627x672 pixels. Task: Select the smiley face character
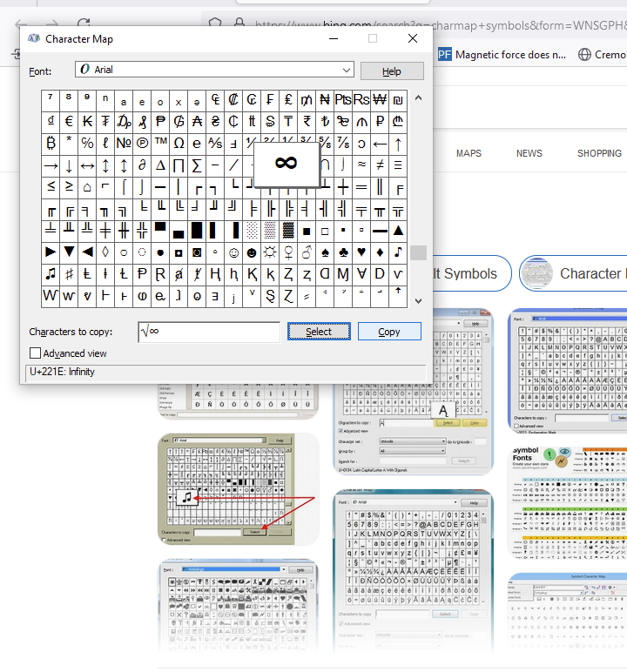click(x=233, y=252)
